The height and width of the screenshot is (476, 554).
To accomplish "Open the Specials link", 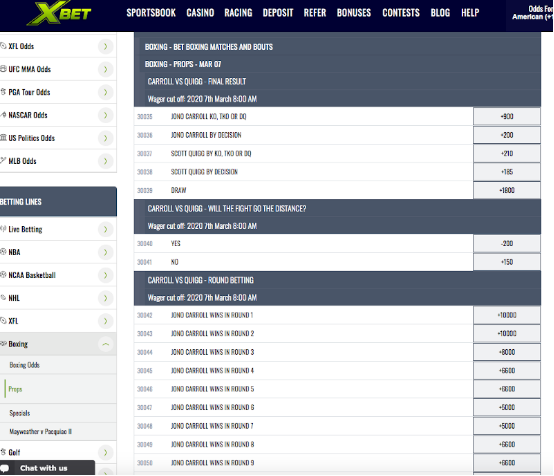I will pyautogui.click(x=20, y=413).
